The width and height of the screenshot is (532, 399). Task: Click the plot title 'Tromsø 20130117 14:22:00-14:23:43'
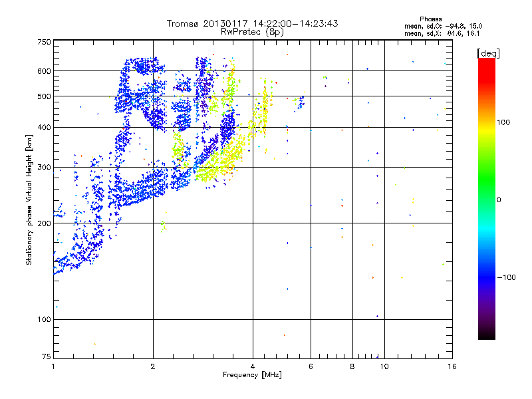coord(252,23)
